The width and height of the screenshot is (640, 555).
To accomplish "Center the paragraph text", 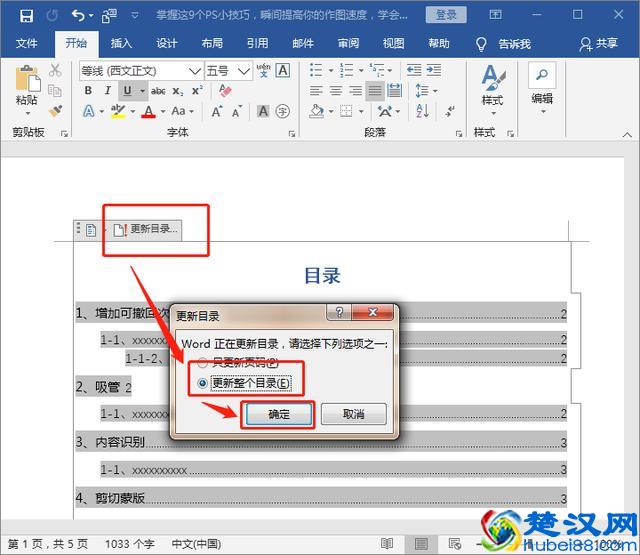I will (336, 91).
